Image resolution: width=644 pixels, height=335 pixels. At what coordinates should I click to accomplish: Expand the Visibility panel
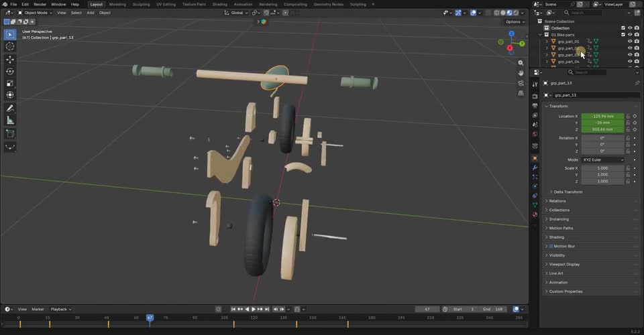pos(555,255)
